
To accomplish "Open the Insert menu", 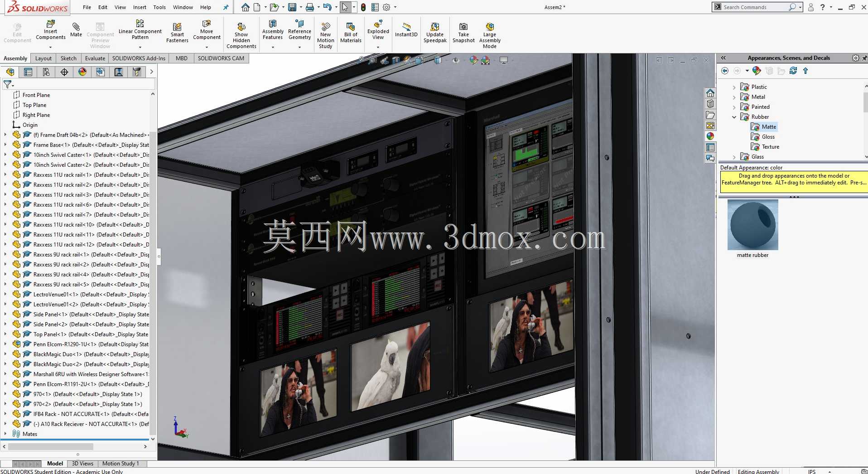I will click(x=140, y=7).
